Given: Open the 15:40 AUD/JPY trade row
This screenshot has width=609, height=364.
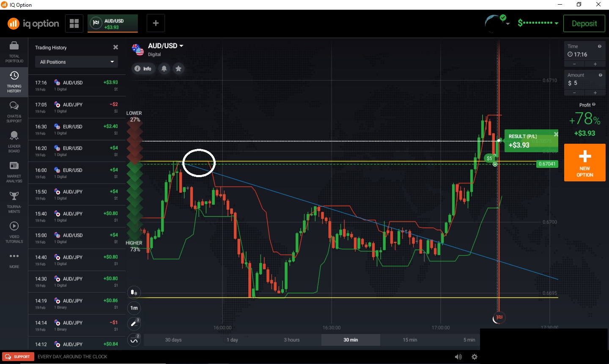Looking at the screenshot, I should coord(77,216).
